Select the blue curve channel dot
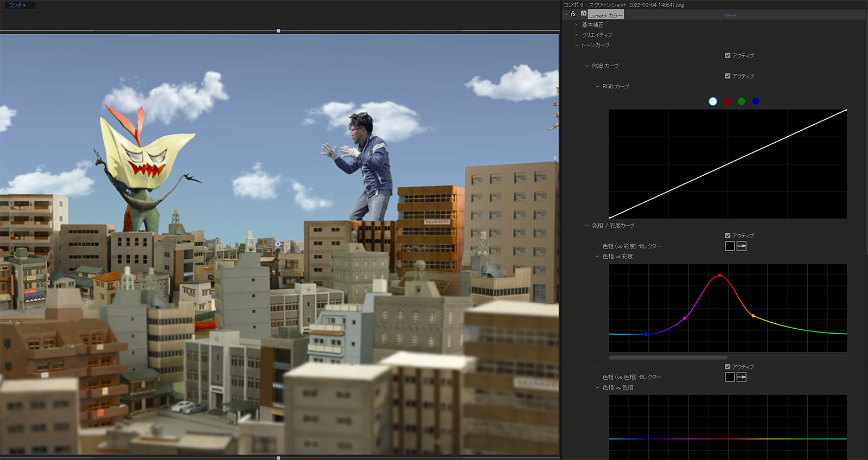 [756, 101]
